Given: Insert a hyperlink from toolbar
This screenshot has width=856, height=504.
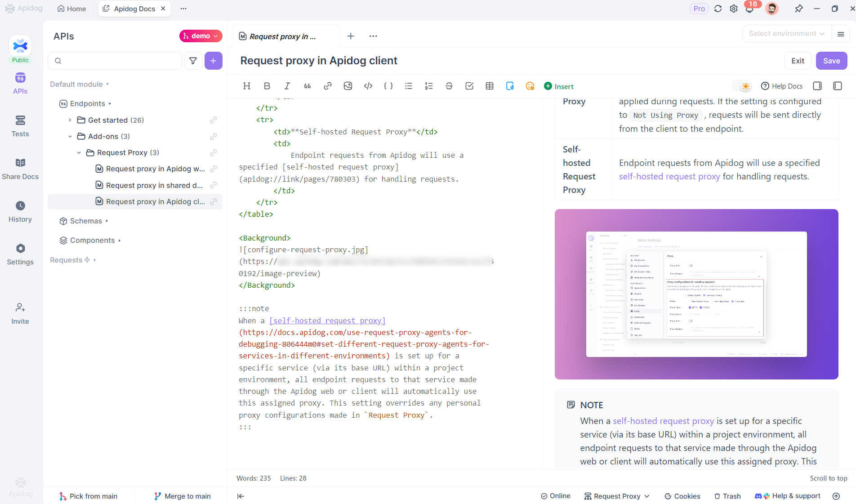Looking at the screenshot, I should [x=328, y=86].
